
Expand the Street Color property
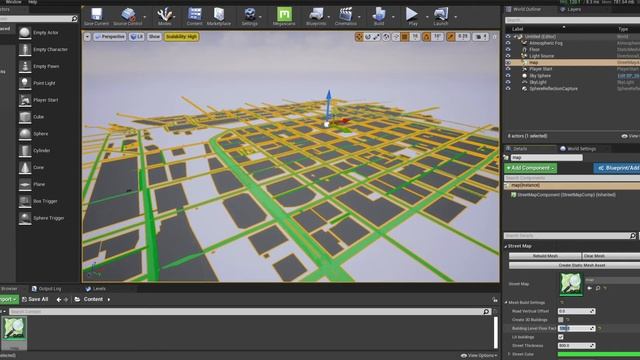(x=509, y=354)
